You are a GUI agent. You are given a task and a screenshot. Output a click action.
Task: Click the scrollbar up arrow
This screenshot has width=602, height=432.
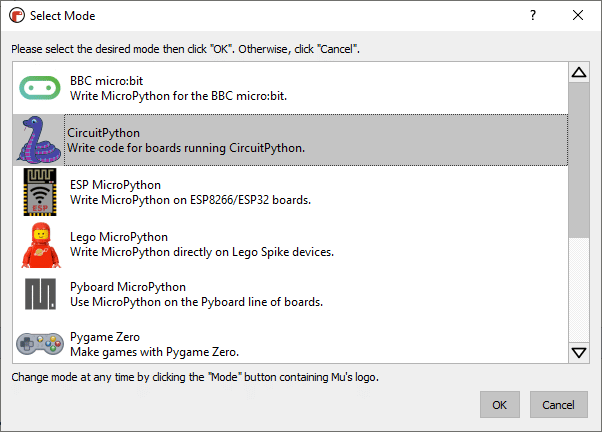point(579,72)
